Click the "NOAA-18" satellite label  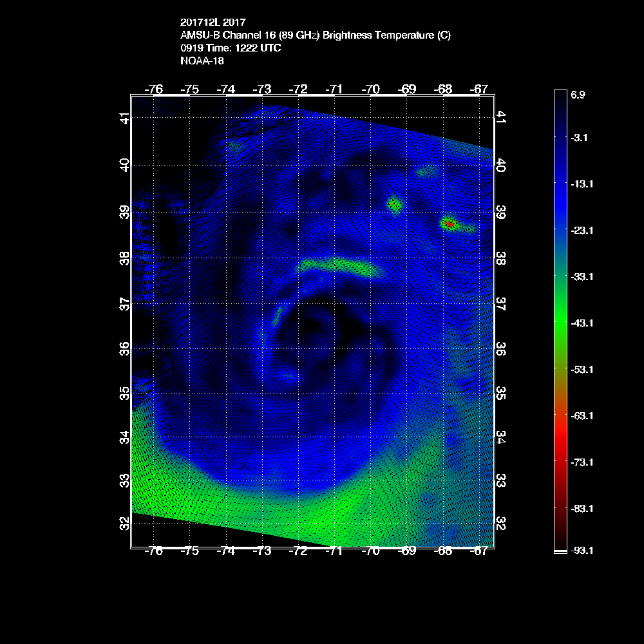tap(202, 61)
